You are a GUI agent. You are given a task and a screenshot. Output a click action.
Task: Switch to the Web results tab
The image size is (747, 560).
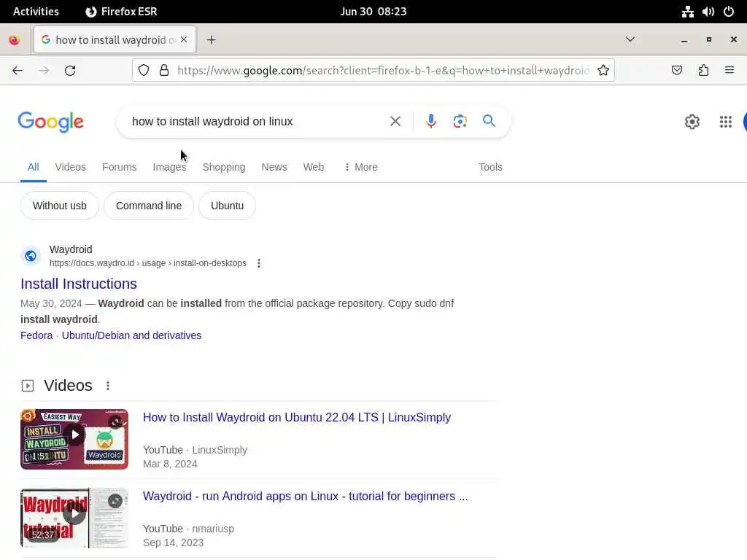tap(314, 167)
